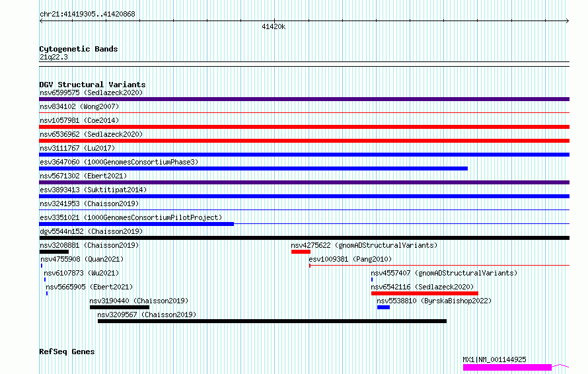Select the nsv5538810 (ByrskaBishop2022) label

(434, 301)
